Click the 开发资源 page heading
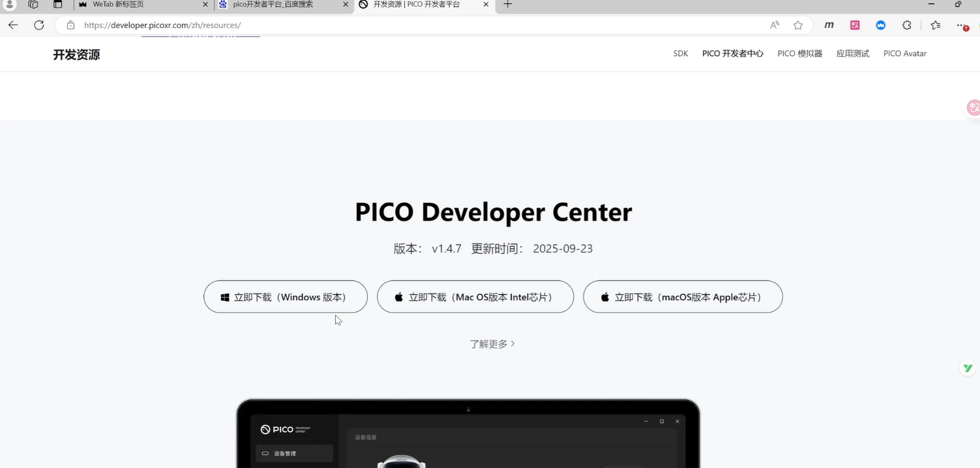The width and height of the screenshot is (980, 468). click(x=76, y=55)
